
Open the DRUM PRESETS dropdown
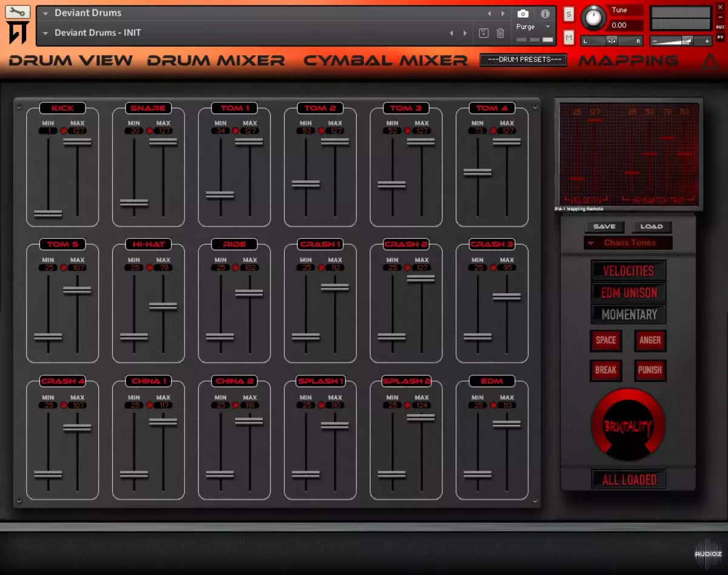pyautogui.click(x=523, y=60)
